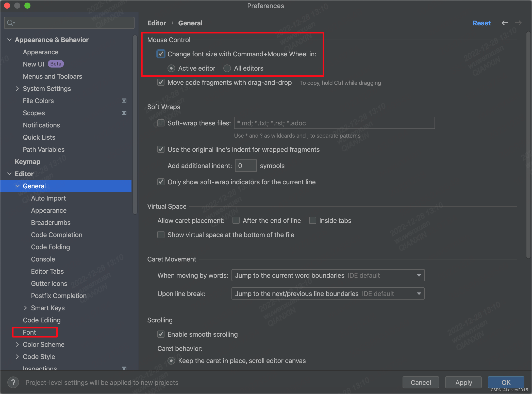
Task: Toggle Change font size with Command+Mouse Wheel
Action: [x=161, y=53]
